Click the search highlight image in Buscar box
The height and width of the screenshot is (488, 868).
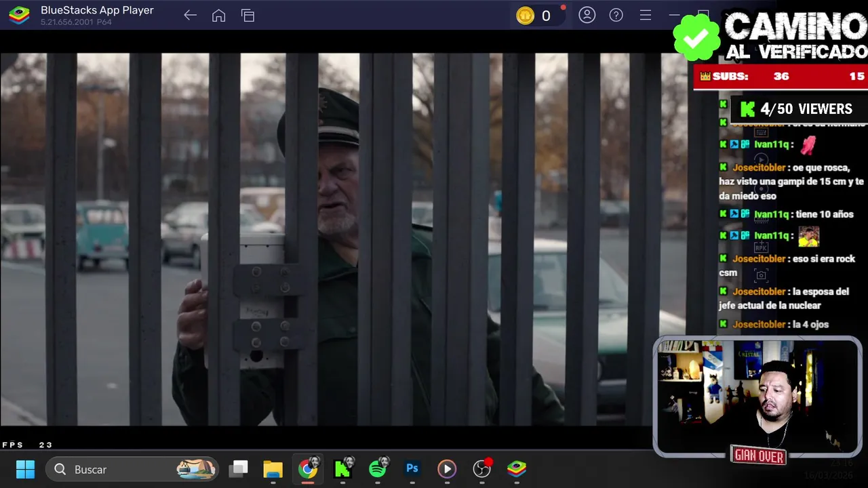pos(196,468)
